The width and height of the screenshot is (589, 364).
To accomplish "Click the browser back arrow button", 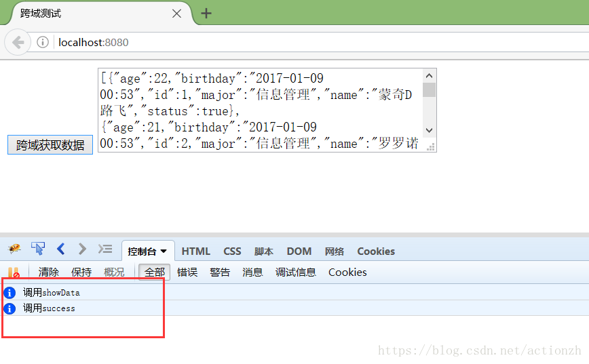I will click(18, 42).
